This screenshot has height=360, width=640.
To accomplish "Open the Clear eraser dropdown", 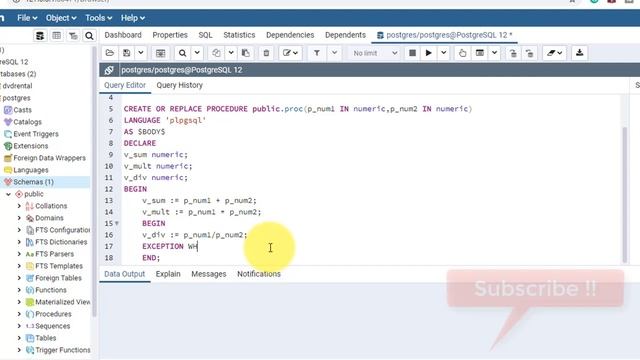I will pos(555,53).
